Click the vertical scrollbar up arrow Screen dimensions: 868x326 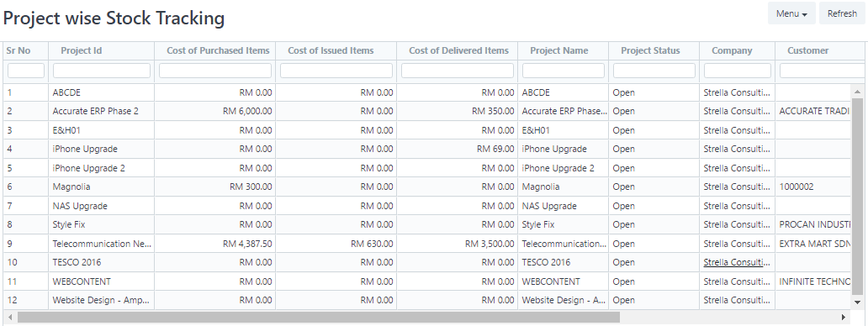857,92
